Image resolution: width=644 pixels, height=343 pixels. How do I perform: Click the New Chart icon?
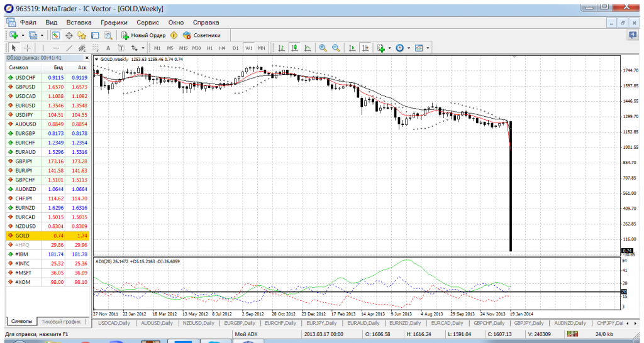[x=14, y=35]
